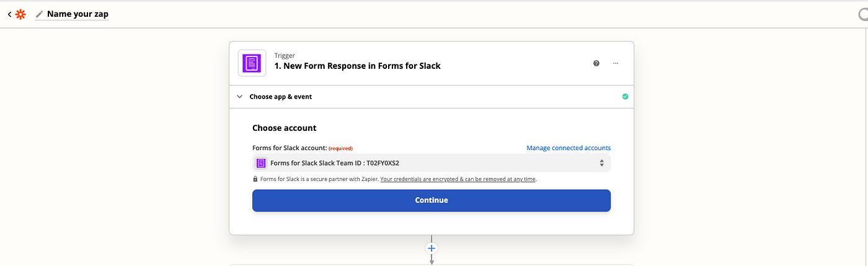Viewport: 868px width, 266px height.
Task: Add a step with the plus button
Action: 432,248
